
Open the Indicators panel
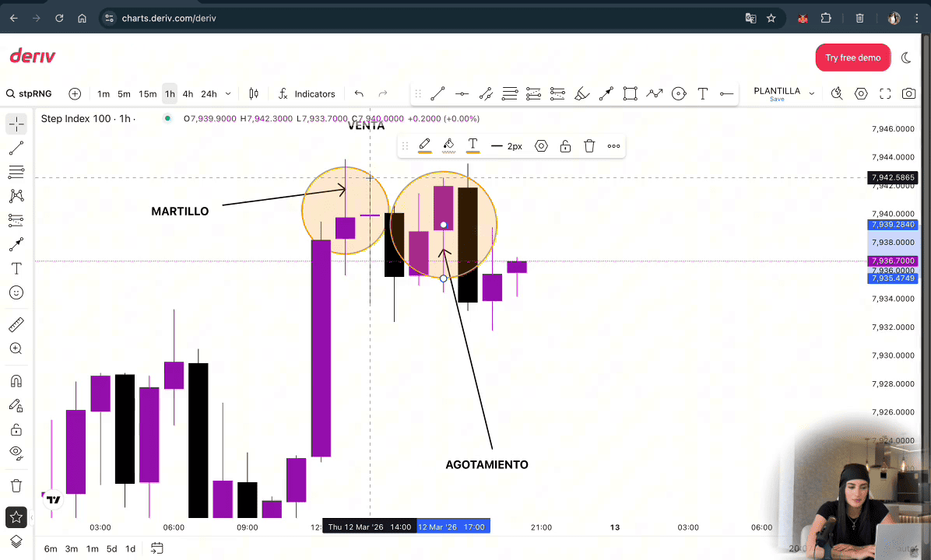(307, 93)
